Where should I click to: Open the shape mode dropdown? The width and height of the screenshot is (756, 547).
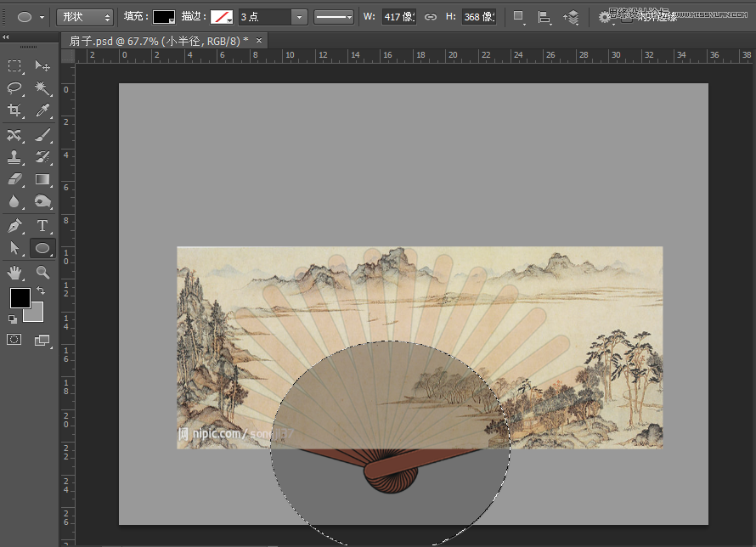pos(85,17)
